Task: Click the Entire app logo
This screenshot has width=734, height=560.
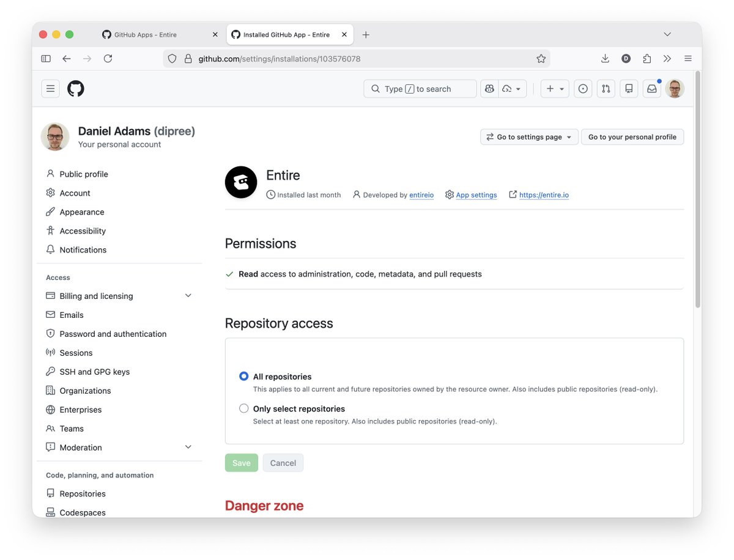Action: [x=241, y=182]
